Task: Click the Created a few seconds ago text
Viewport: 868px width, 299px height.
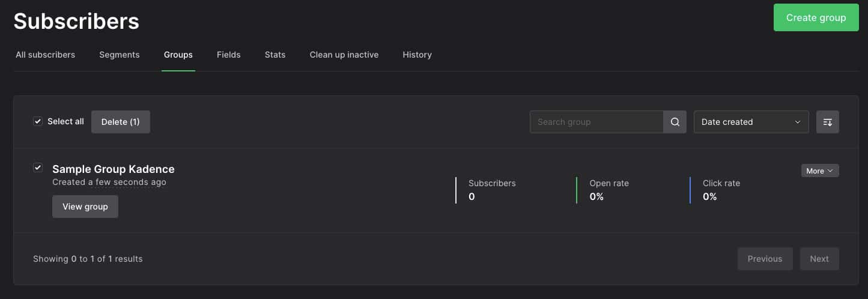Action: coord(109,182)
